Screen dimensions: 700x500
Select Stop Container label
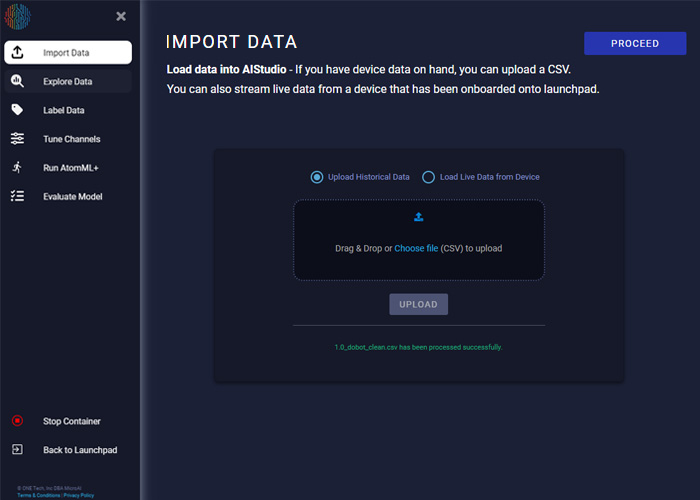click(72, 421)
